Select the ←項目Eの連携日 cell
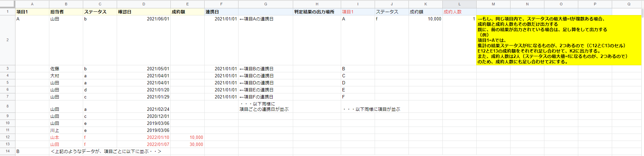The image size is (644, 156). pos(265,90)
